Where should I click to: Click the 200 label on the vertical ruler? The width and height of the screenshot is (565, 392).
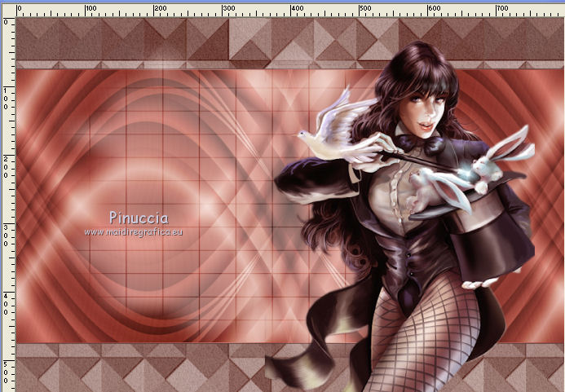6,167
